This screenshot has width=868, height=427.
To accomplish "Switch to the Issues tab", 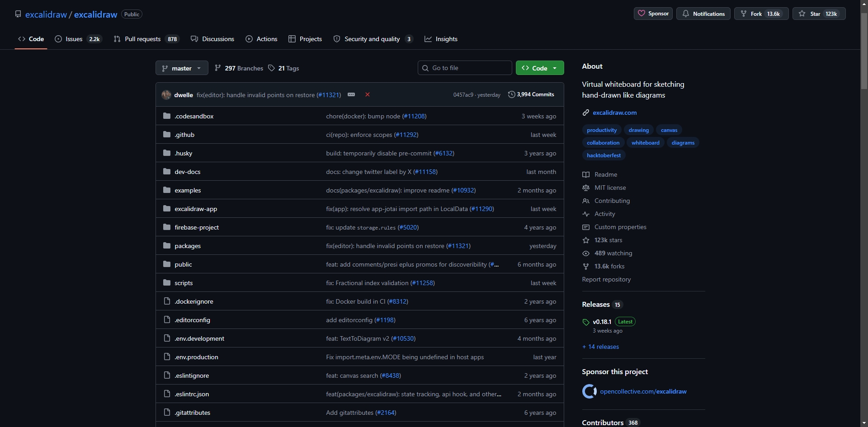I will 78,39.
